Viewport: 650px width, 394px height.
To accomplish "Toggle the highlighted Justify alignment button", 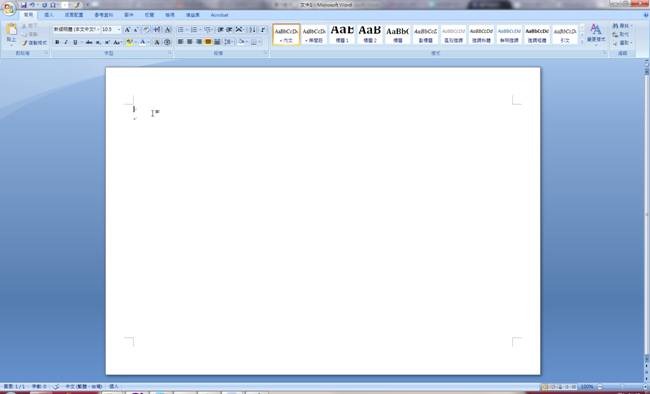I will pos(208,42).
